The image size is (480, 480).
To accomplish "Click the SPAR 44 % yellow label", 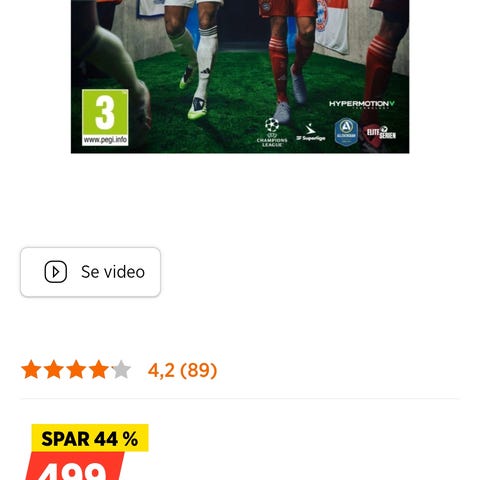I will [90, 438].
